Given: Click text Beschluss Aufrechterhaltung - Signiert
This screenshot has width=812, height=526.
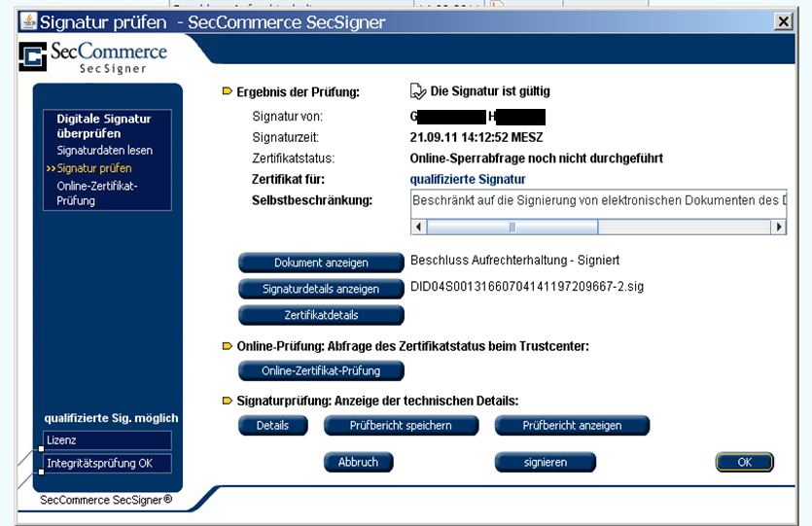Looking at the screenshot, I should (x=514, y=260).
